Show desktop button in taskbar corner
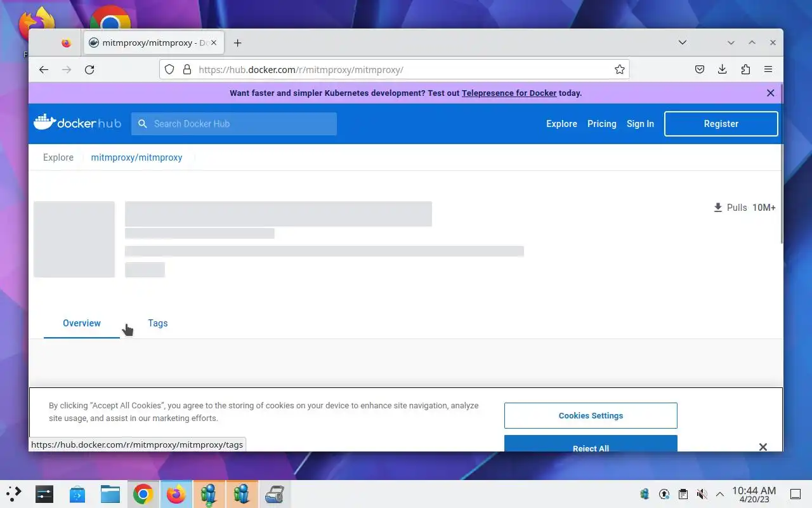Screen dimensions: 812x508 pos(796,493)
